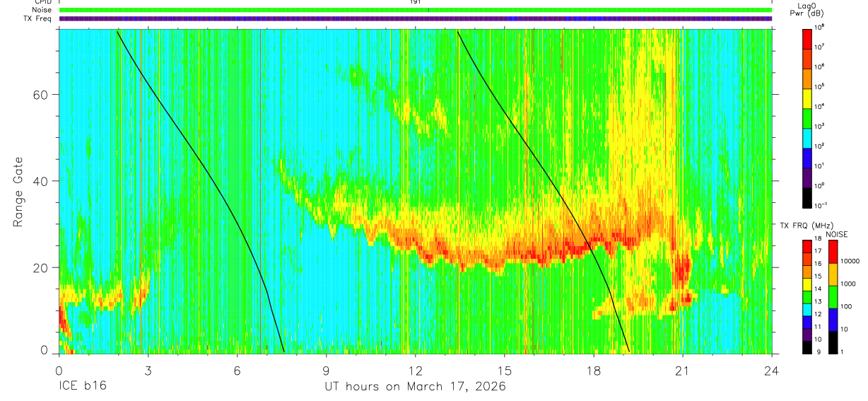Click the '17' label on the TX FRQ colorbar
The image size is (868, 401).
click(x=819, y=251)
